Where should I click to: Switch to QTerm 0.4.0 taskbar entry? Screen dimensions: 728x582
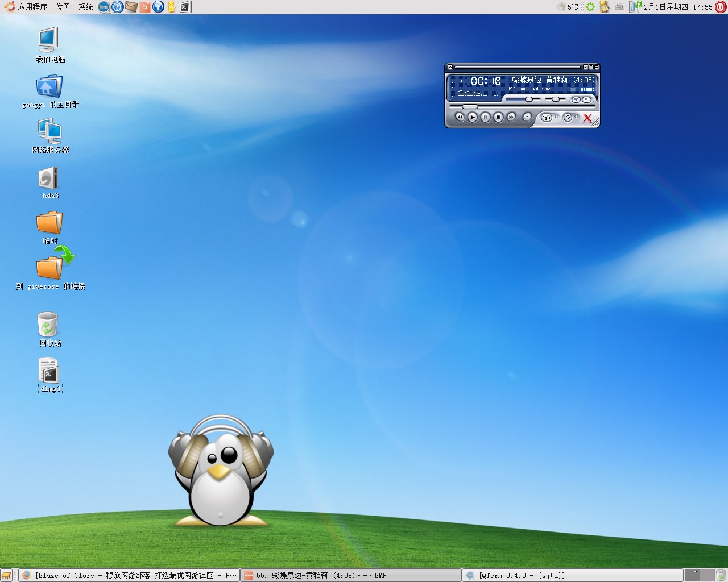[x=573, y=575]
